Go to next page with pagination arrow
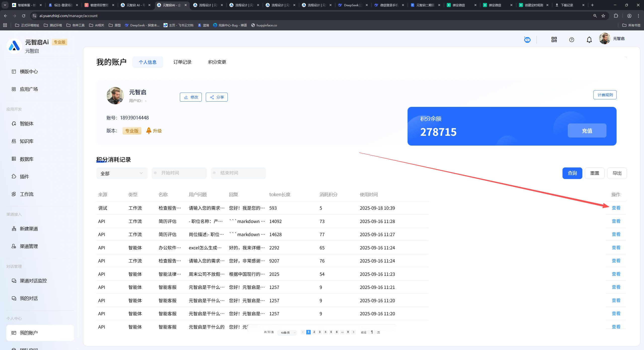The image size is (644, 350). click(x=353, y=332)
